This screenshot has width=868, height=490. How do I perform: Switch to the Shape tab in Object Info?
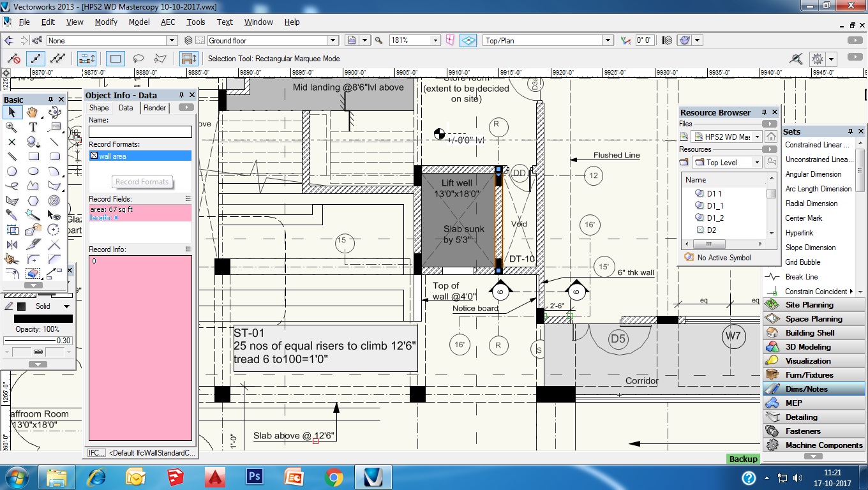tap(99, 108)
